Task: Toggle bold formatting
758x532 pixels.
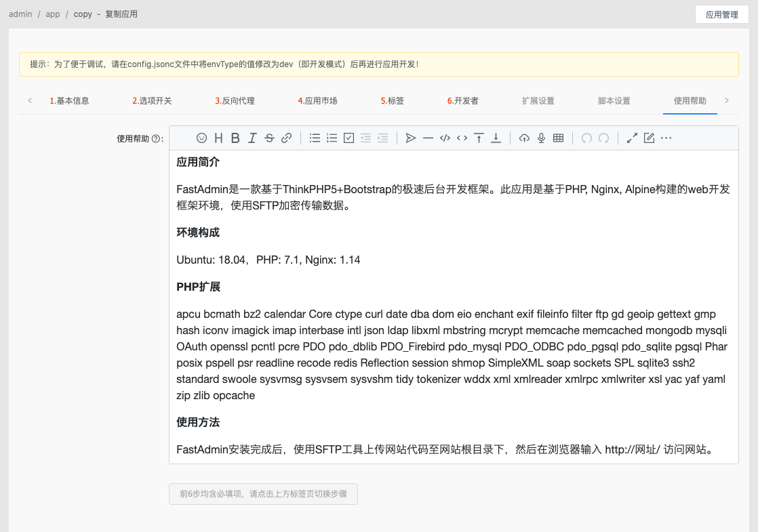Action: 235,138
